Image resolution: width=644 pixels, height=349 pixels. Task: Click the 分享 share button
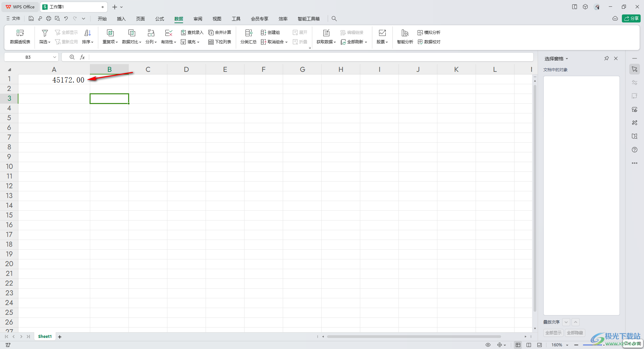click(x=631, y=18)
